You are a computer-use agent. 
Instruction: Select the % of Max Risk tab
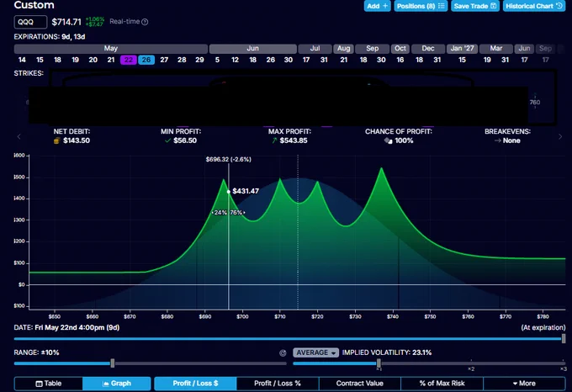point(442,384)
